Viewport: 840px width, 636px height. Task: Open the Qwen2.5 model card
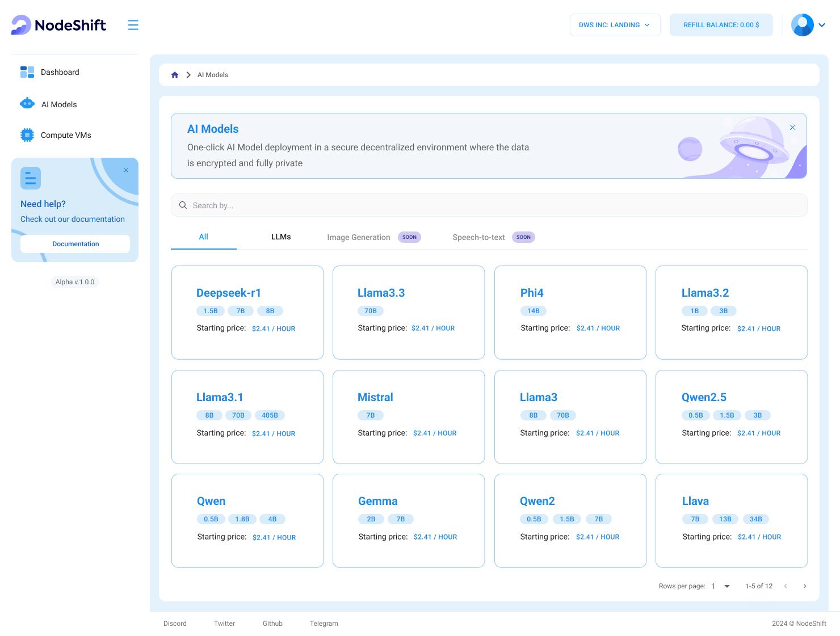pos(732,417)
